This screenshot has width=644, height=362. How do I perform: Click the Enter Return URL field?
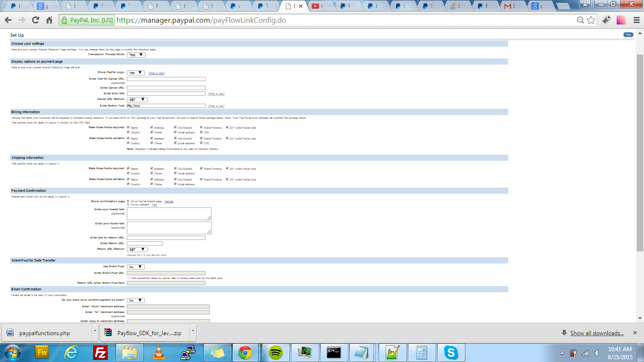click(145, 243)
